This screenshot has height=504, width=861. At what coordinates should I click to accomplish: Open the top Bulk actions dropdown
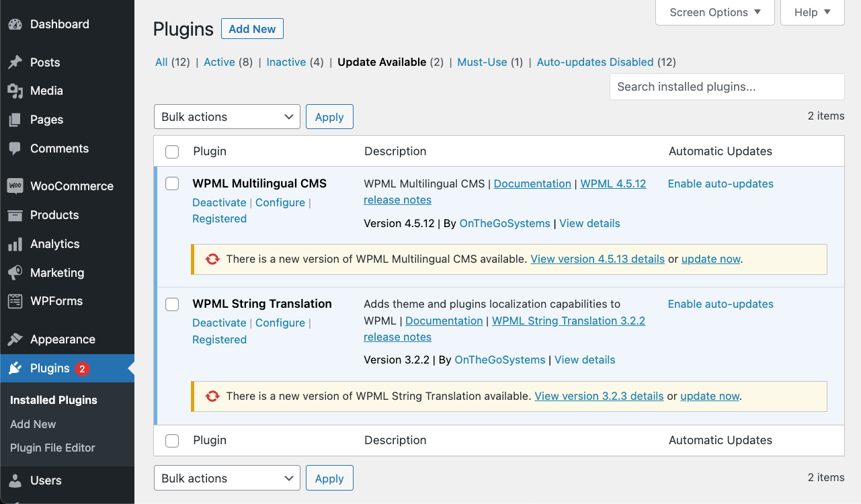227,117
